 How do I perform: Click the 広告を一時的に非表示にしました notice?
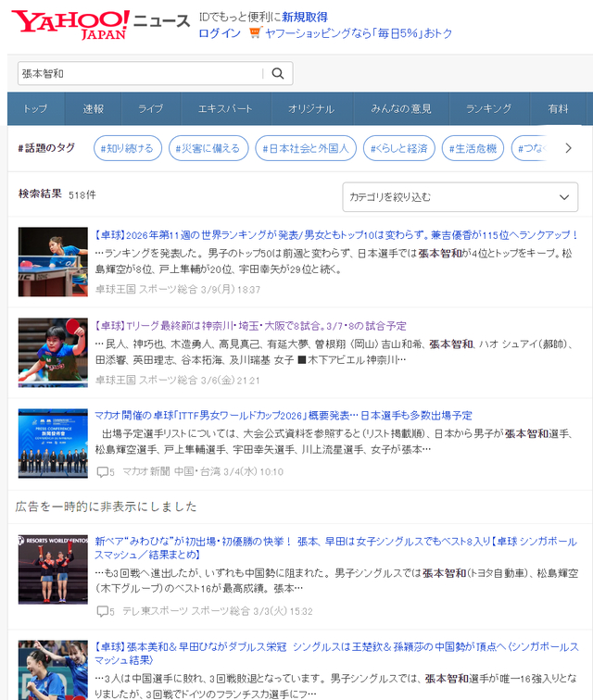click(106, 506)
